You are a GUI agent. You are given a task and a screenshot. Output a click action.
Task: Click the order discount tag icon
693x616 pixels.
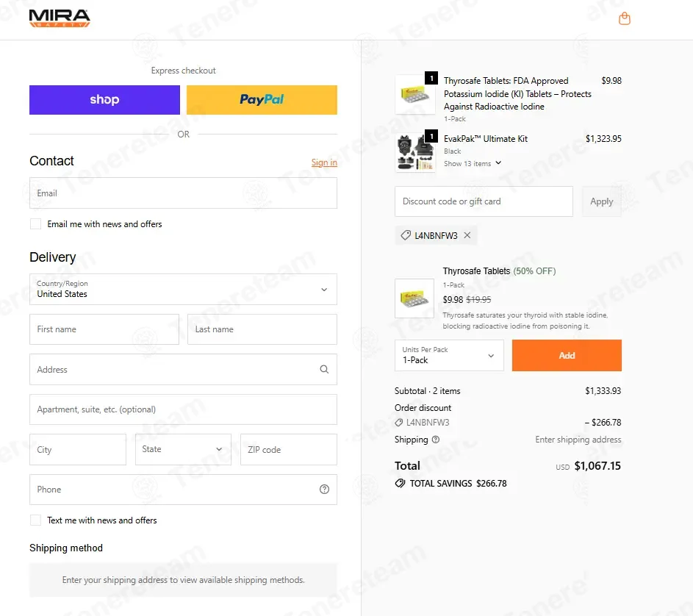coord(398,423)
